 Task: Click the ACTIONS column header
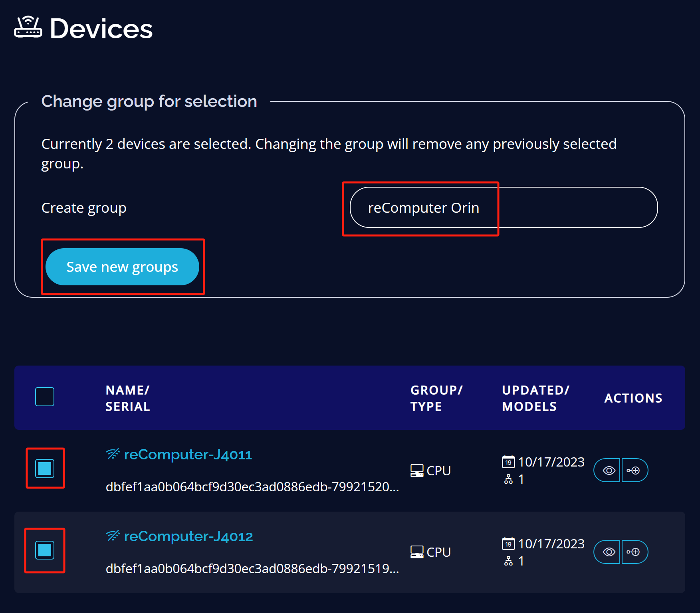point(633,398)
